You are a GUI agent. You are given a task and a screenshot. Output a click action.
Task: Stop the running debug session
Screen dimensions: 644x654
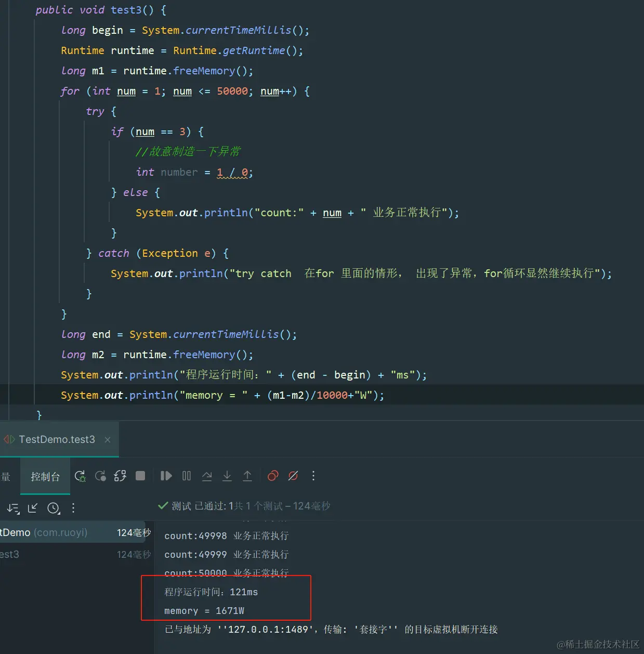pos(140,476)
